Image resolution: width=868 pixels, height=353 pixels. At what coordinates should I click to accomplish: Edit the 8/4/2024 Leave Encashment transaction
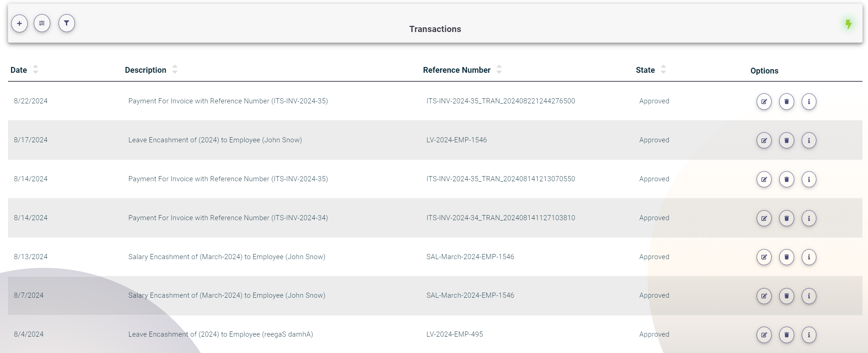coord(764,335)
